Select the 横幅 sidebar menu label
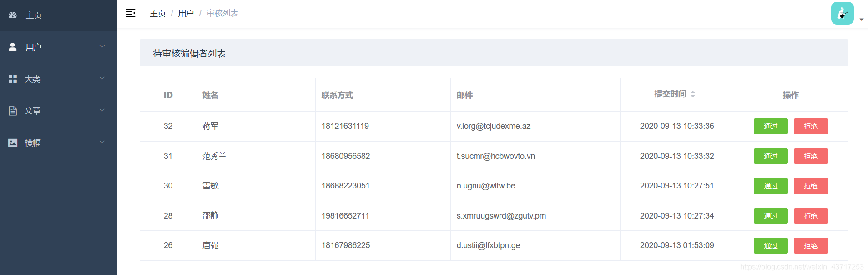The width and height of the screenshot is (868, 275). 33,143
